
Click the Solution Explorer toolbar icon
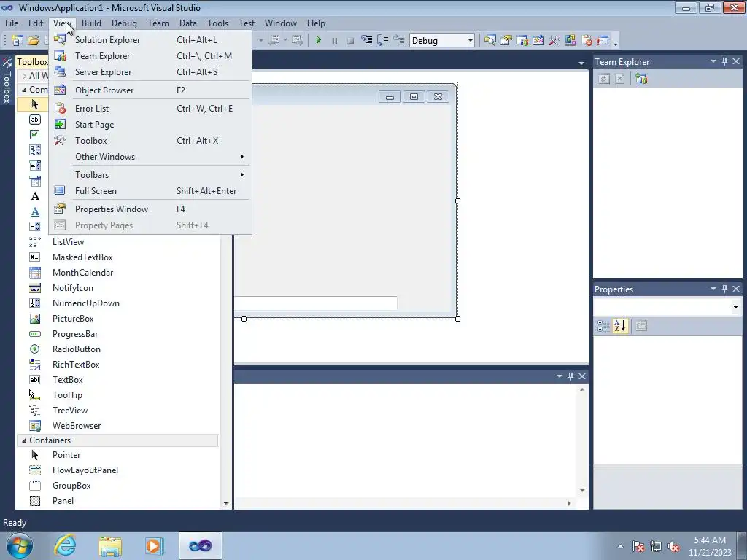[489, 41]
